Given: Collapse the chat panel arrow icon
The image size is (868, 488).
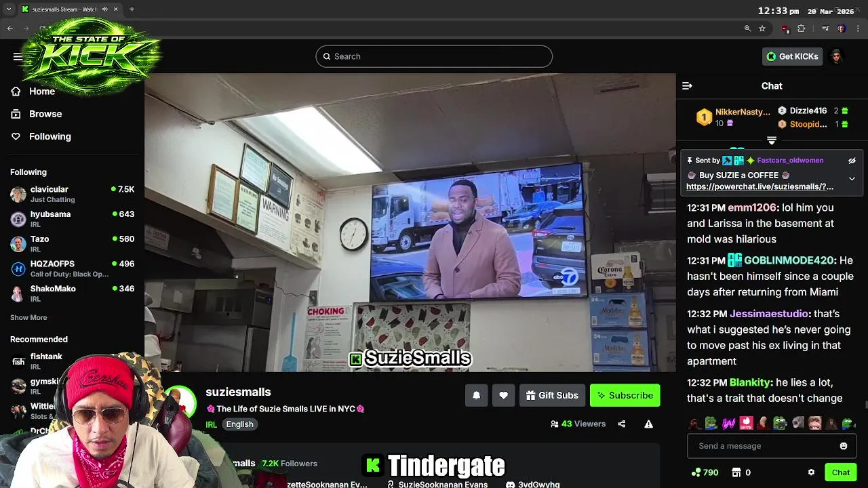Looking at the screenshot, I should pyautogui.click(x=687, y=86).
